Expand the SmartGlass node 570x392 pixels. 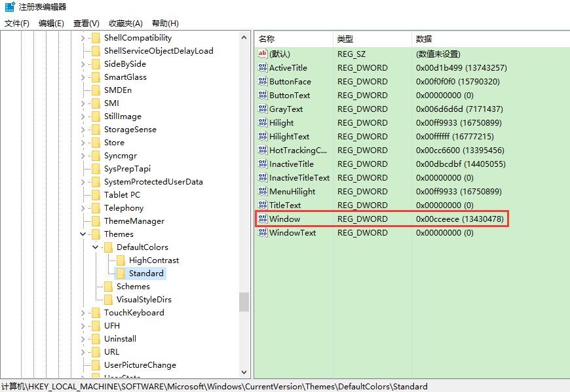pos(83,77)
